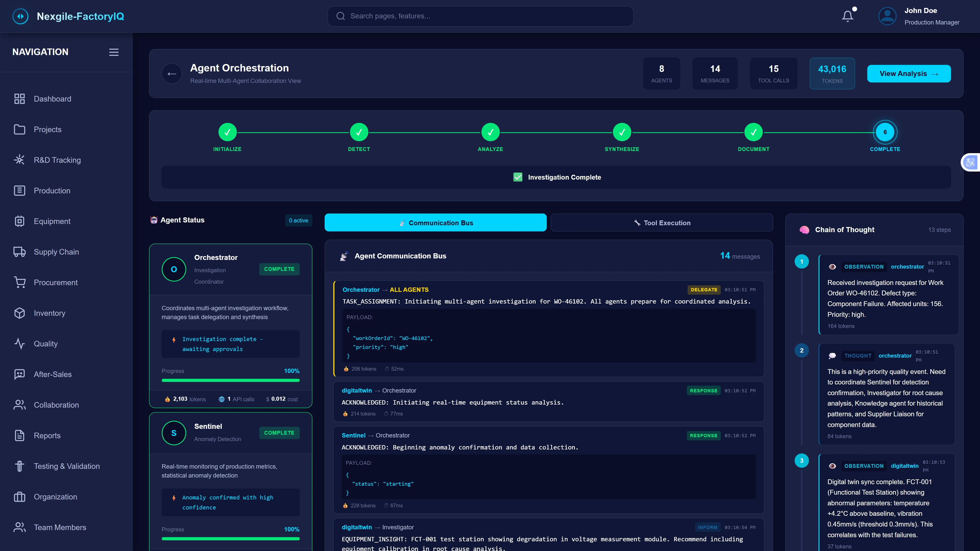
Task: Click the search pages input field
Action: tap(481, 16)
